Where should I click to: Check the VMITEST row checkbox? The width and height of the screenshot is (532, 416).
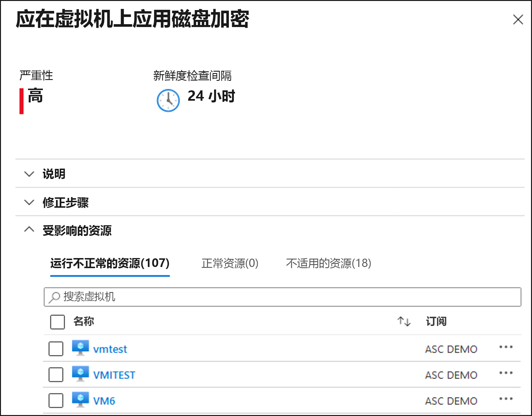click(x=56, y=375)
